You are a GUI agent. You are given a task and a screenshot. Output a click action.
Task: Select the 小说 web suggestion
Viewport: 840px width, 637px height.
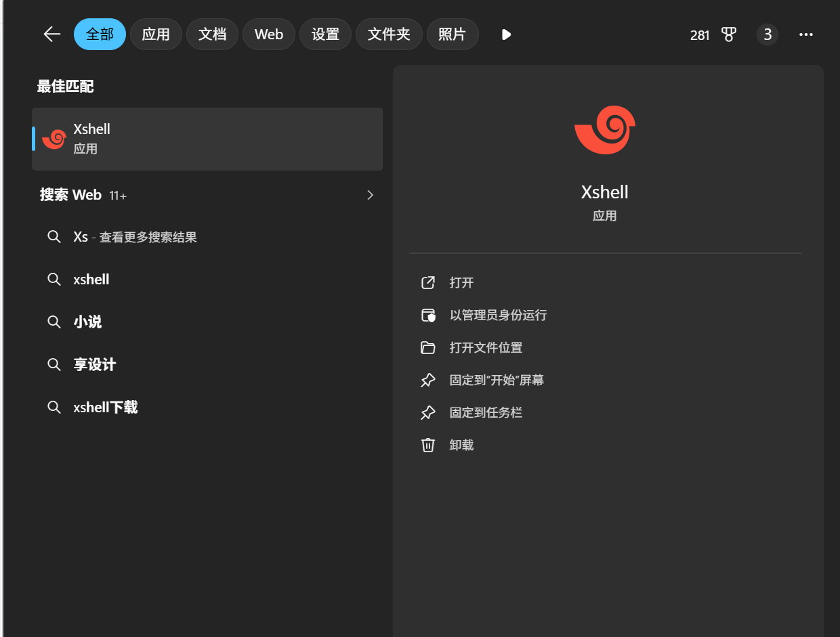(207, 322)
